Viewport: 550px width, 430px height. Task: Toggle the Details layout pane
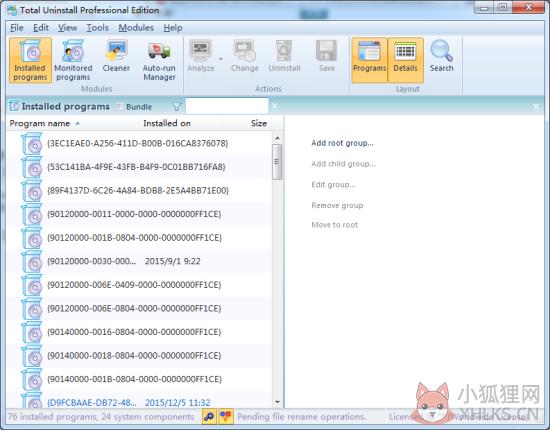click(405, 60)
